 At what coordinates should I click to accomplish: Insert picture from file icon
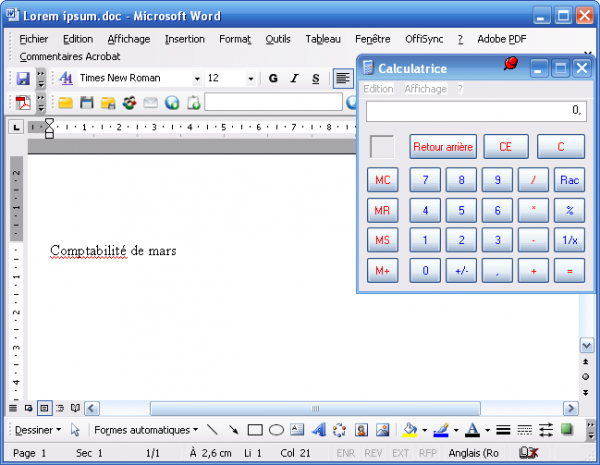pos(382,430)
